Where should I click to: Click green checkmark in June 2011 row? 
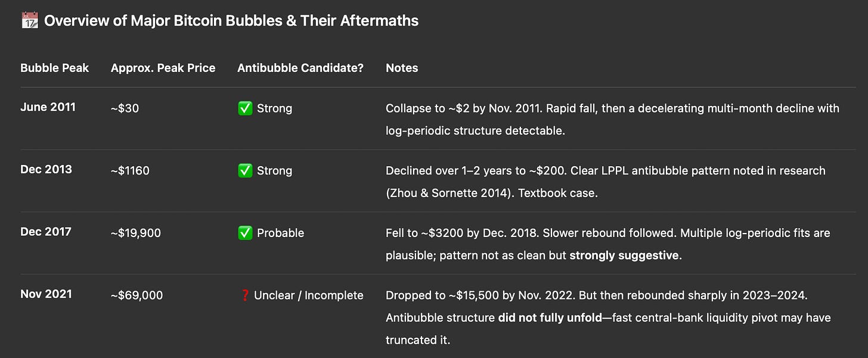click(x=245, y=108)
